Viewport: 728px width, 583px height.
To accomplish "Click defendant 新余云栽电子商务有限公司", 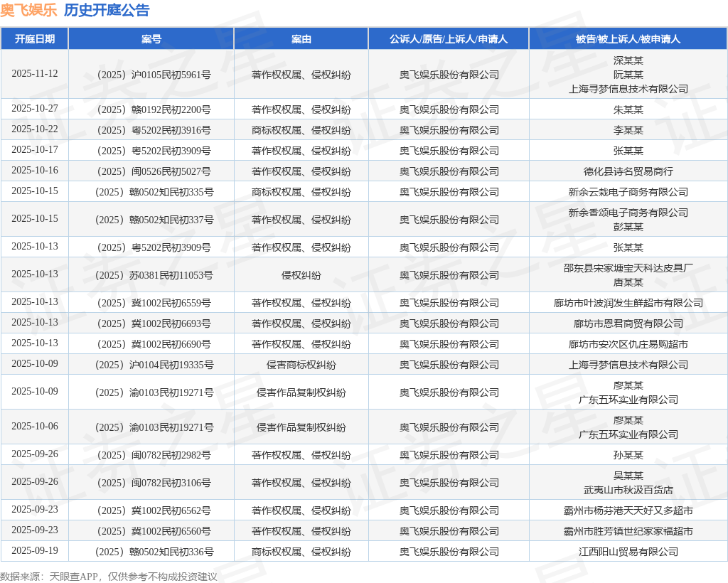I will coord(628,192).
